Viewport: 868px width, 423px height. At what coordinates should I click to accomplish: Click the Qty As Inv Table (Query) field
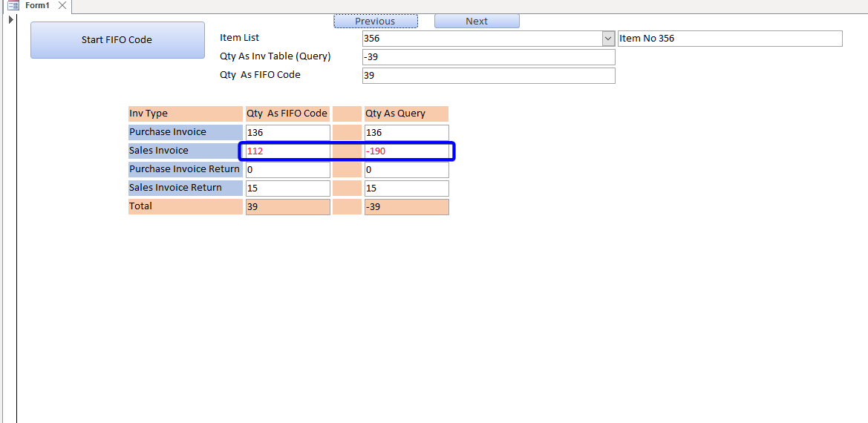489,57
